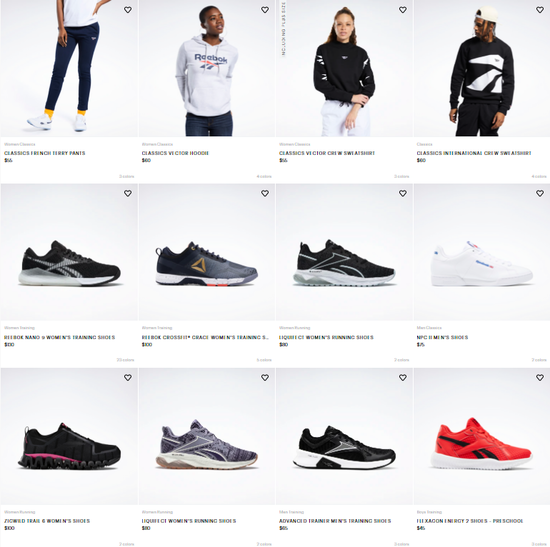
Task: Save the NPC II Men's Shoes
Action: (x=540, y=193)
